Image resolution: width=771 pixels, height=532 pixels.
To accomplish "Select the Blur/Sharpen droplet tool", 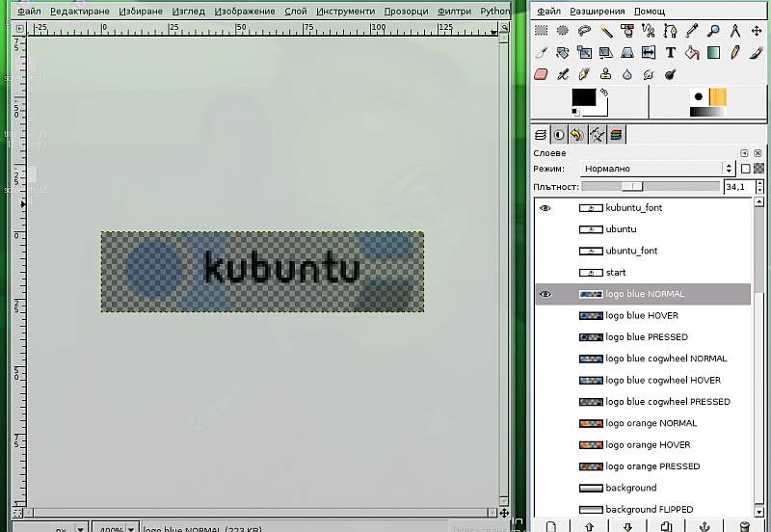I will pos(627,74).
